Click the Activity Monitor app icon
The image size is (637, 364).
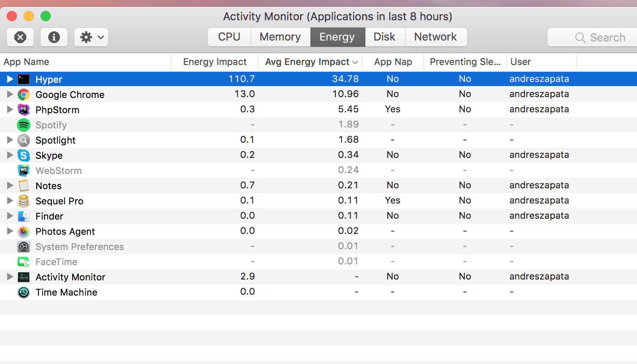click(x=24, y=277)
